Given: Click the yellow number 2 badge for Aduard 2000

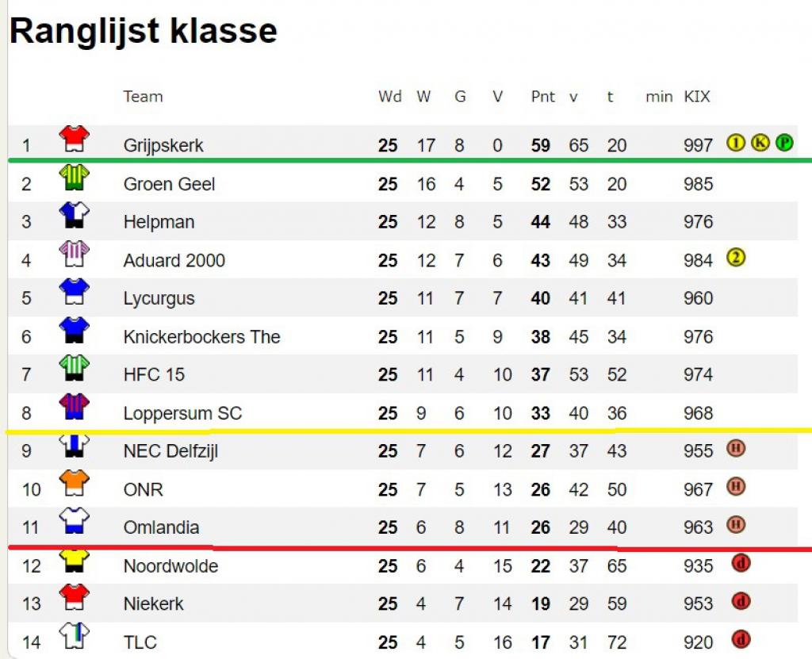Looking at the screenshot, I should click(x=735, y=257).
